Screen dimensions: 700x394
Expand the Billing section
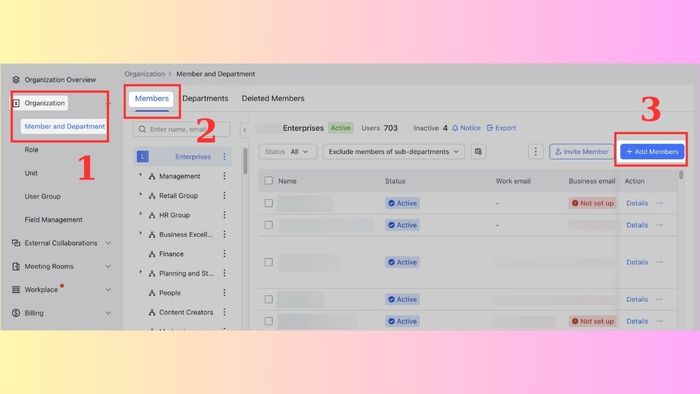pos(108,313)
